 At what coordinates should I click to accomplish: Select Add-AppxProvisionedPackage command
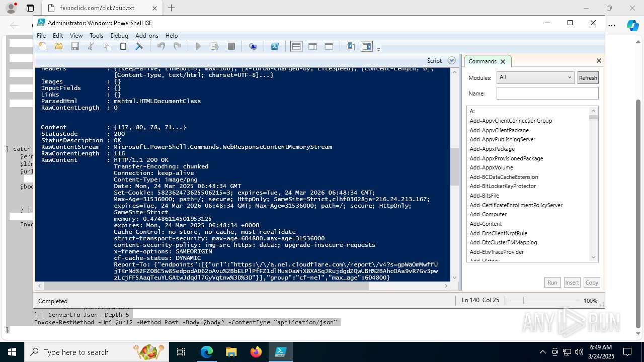(x=506, y=158)
